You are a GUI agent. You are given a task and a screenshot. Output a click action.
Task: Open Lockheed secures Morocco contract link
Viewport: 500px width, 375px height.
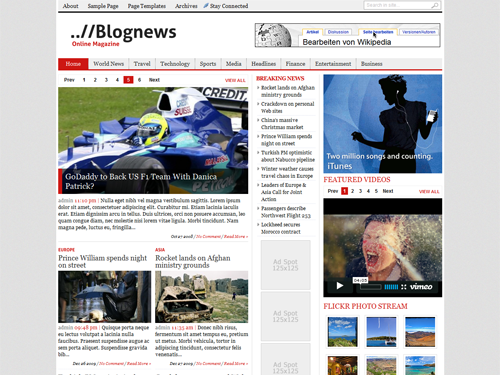(281, 228)
